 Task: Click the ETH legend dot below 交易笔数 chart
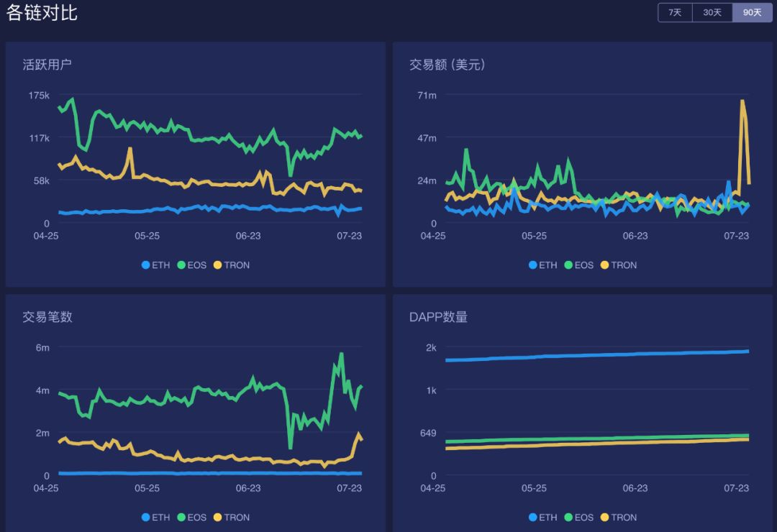pos(147,517)
